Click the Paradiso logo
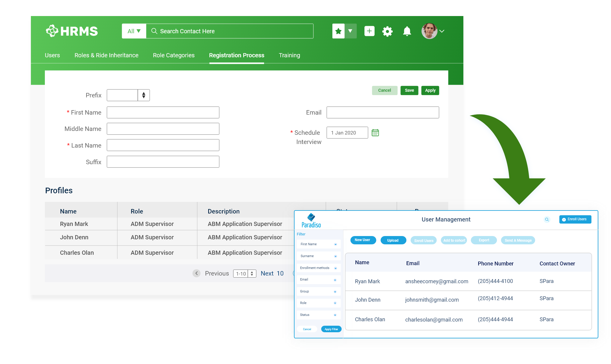This screenshot has height=364, width=611. (x=311, y=221)
